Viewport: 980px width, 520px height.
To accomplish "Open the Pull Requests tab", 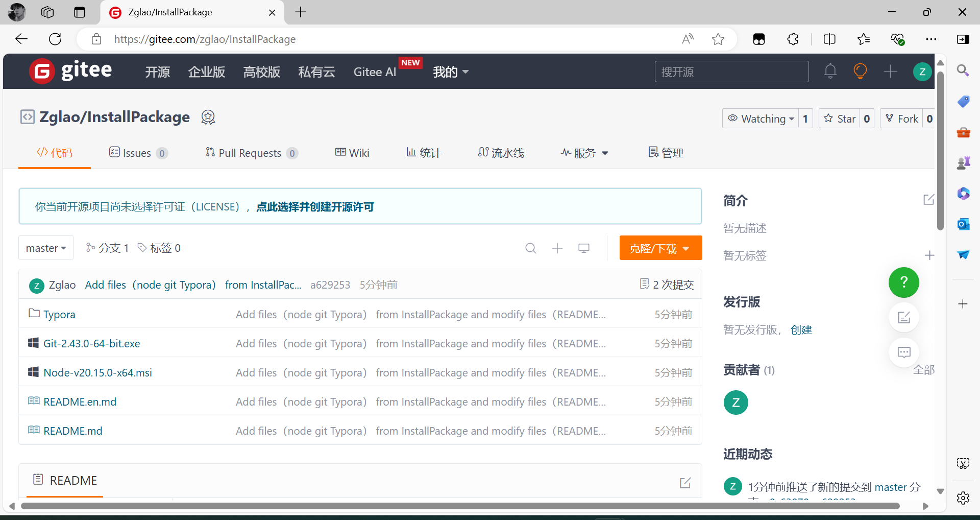I will [x=252, y=153].
